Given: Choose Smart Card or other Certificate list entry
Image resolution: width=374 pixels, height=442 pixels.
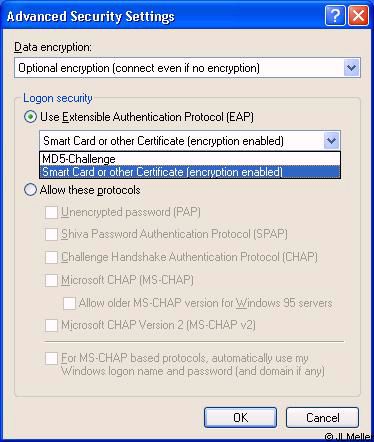Looking at the screenshot, I should coord(190,172).
